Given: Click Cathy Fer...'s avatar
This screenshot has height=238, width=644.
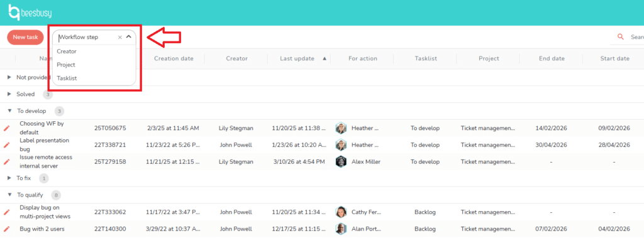Looking at the screenshot, I should click(x=341, y=212).
